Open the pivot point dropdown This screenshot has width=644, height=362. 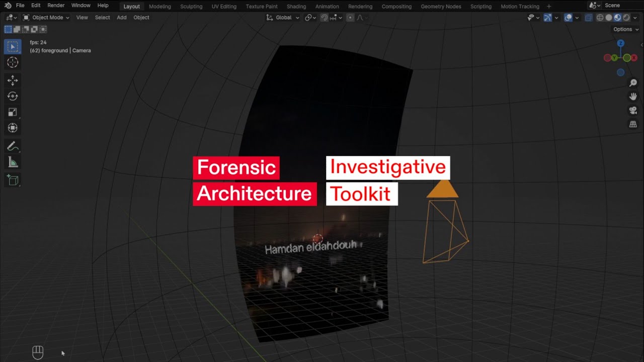[310, 18]
